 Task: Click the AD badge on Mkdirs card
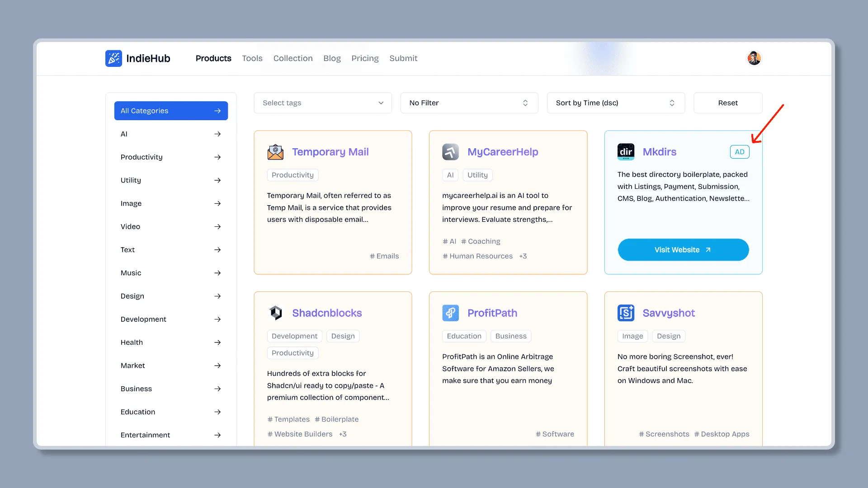(x=739, y=152)
